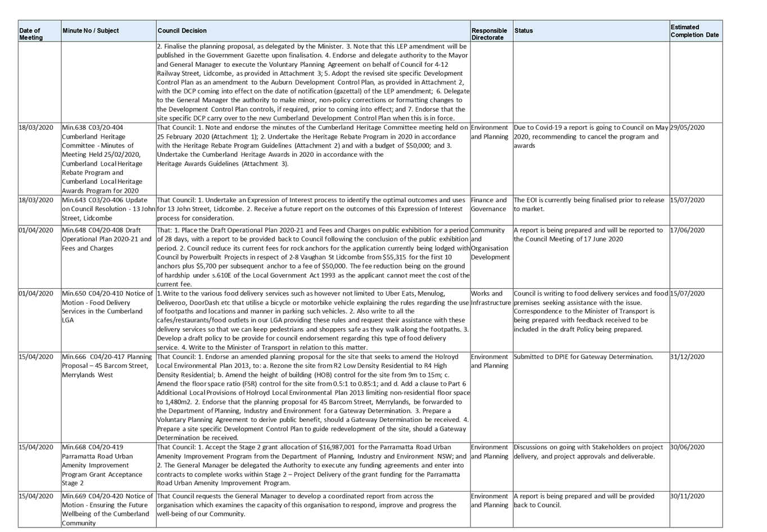This screenshot has height=532, width=767.
Task: Select the 'Council Decision' column header
Action: 313,31
